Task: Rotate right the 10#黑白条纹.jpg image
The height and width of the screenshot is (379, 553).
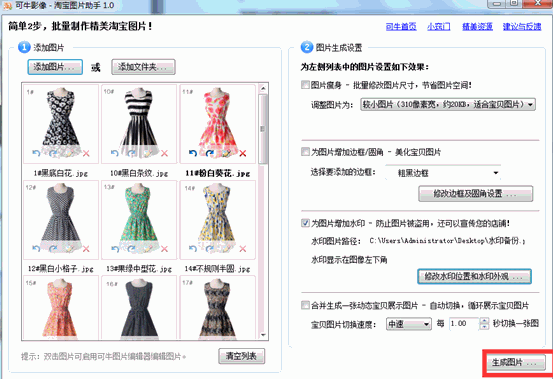Action: (132, 153)
